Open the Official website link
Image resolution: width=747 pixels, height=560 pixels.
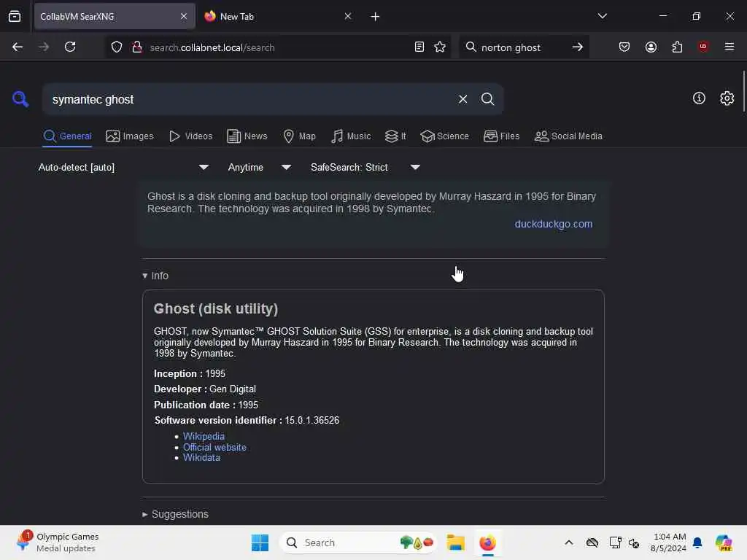point(214,447)
